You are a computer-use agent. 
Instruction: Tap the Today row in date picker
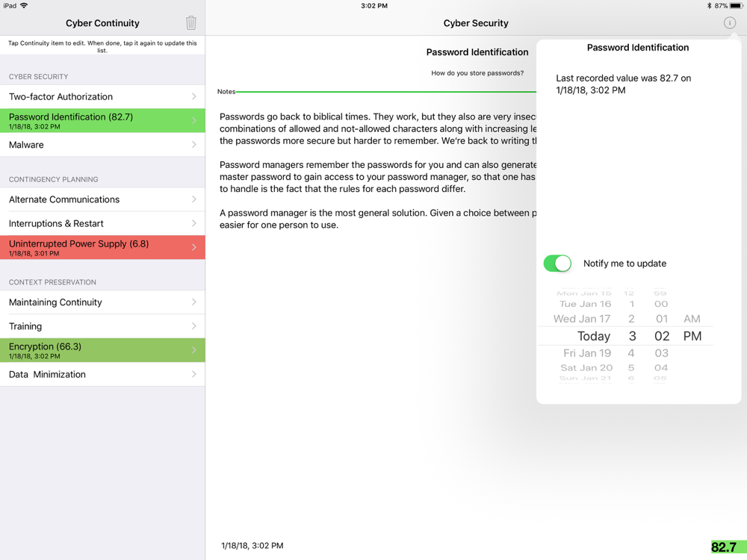click(594, 336)
